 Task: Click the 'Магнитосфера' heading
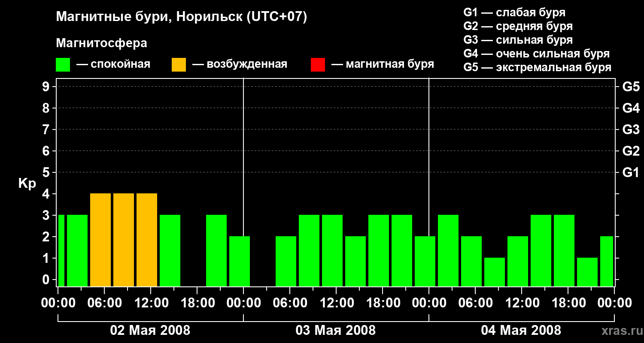102,43
